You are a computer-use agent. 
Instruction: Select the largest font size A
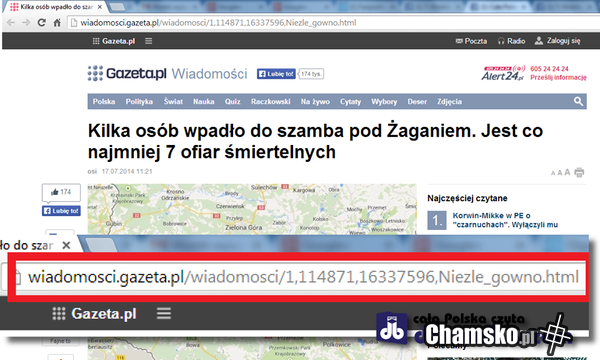click(x=567, y=173)
